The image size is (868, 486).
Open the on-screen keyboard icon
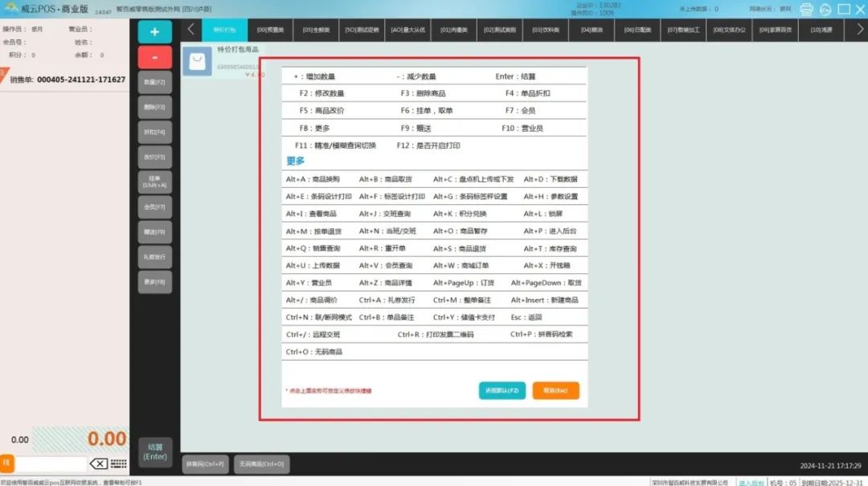[119, 464]
